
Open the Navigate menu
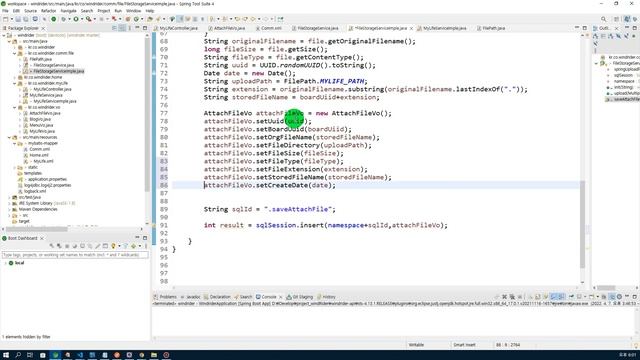pyautogui.click(x=69, y=11)
